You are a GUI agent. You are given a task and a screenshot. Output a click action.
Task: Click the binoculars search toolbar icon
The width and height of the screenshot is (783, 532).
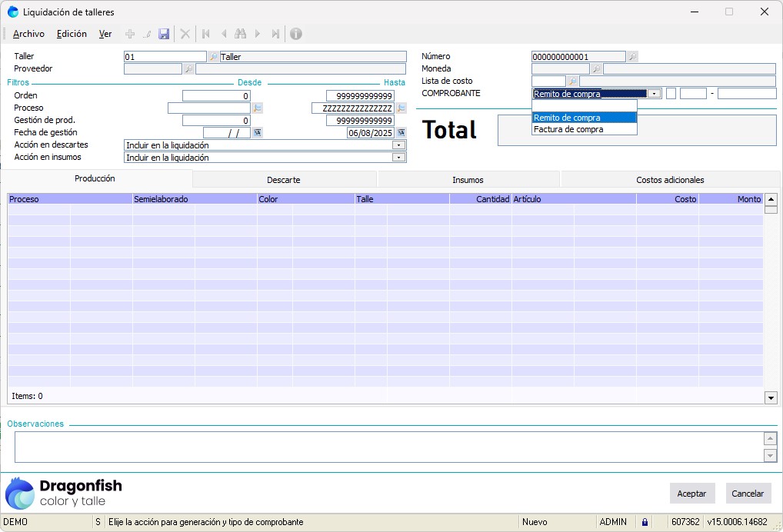coord(240,34)
